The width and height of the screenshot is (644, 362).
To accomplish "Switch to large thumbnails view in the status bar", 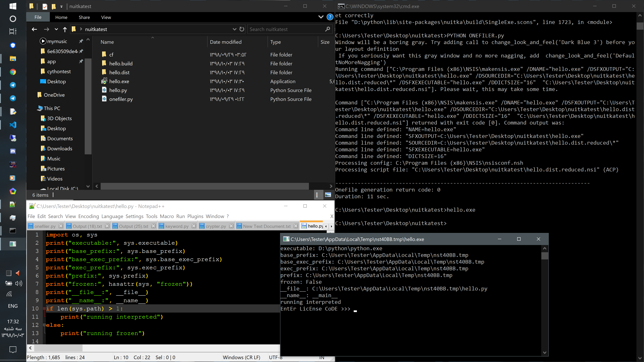I will [x=328, y=195].
